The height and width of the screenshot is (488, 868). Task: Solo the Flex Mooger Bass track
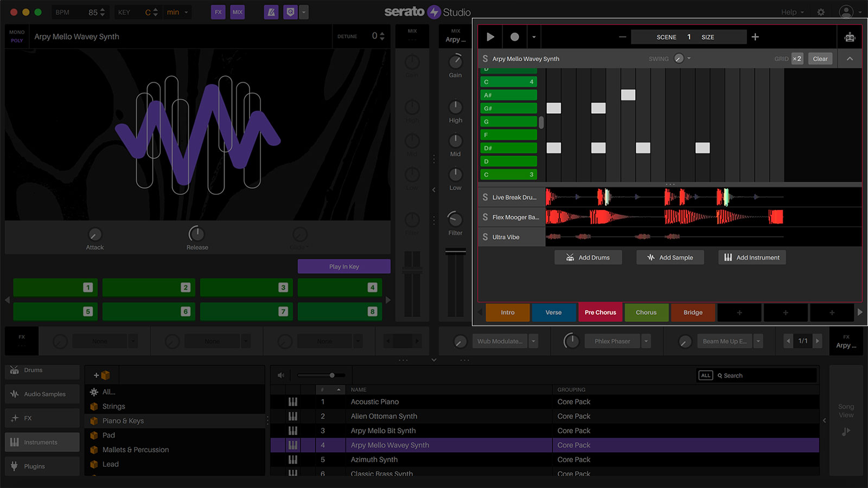click(485, 217)
